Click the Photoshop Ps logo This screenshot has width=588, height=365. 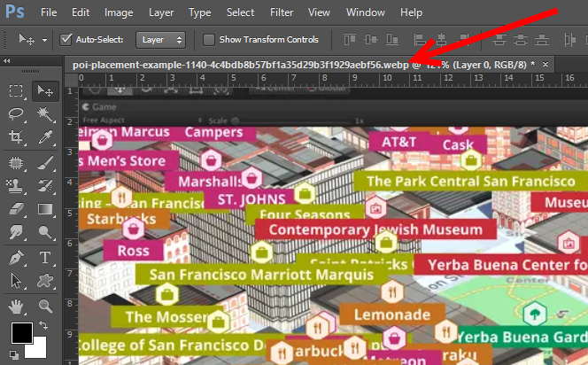click(15, 12)
